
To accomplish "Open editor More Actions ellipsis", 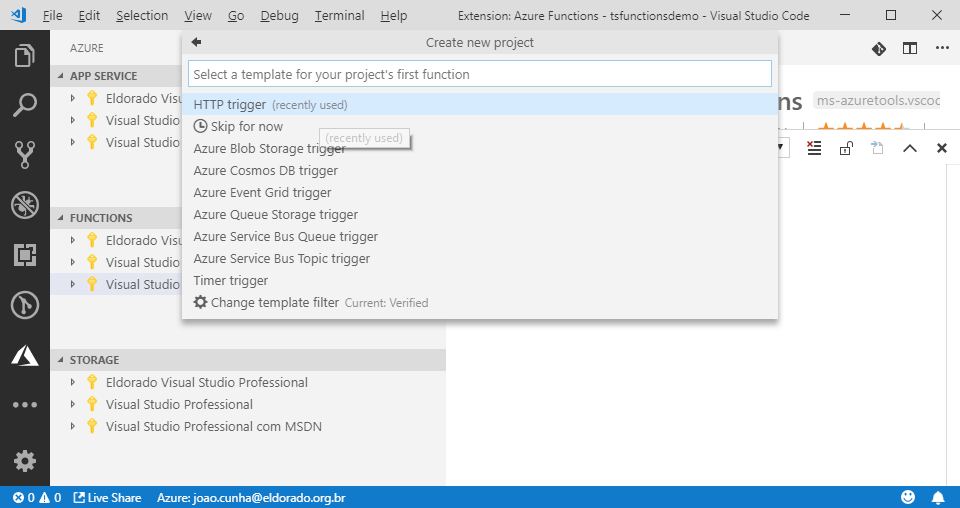I will 942,48.
